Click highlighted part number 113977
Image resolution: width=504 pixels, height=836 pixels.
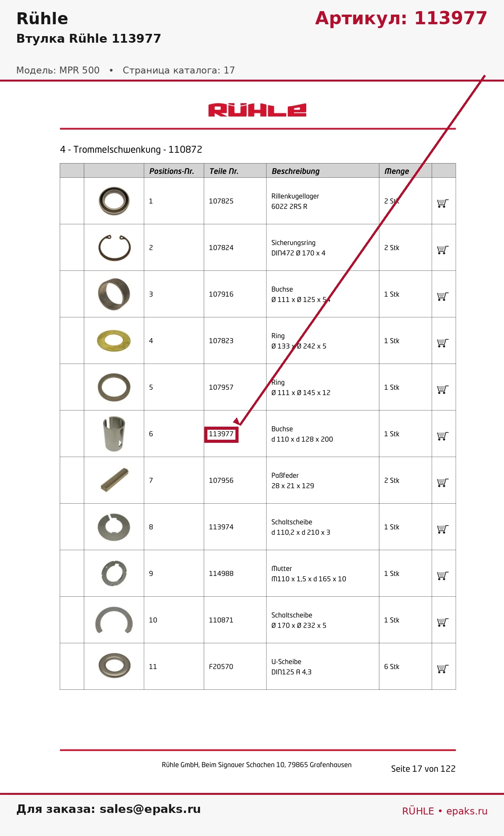pyautogui.click(x=221, y=434)
